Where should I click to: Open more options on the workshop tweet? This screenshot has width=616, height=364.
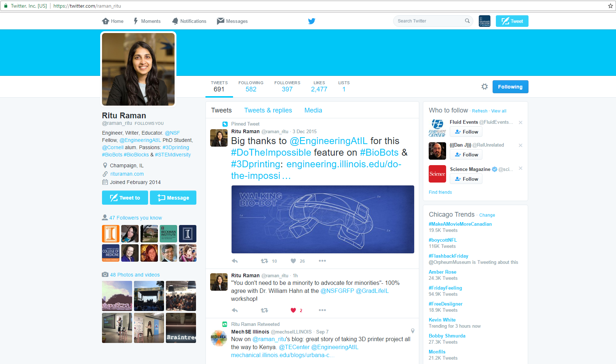[x=322, y=310]
